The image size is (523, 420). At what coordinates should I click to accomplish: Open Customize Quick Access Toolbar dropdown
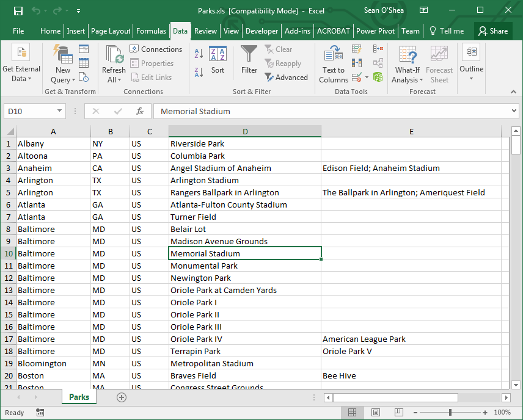point(78,11)
